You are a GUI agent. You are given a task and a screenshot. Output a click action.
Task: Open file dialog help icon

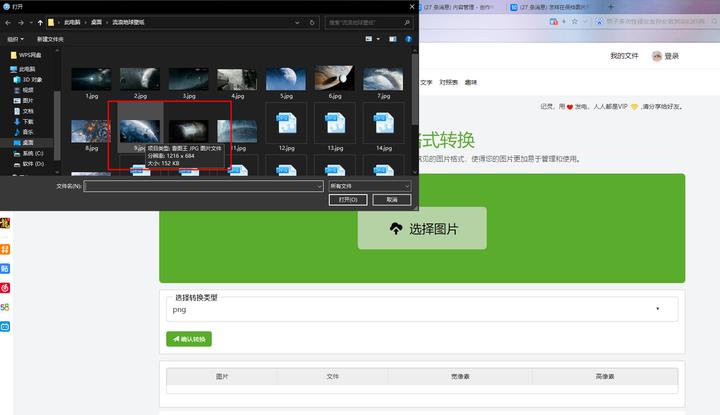(408, 39)
